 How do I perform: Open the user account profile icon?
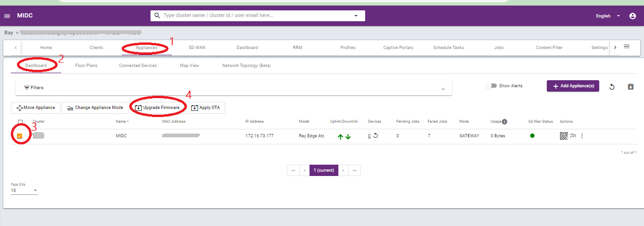pos(633,16)
